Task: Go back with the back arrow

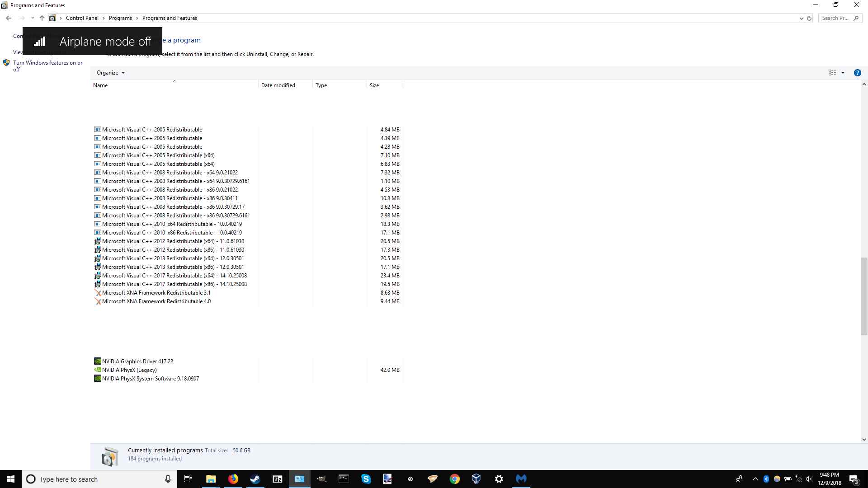Action: 9,18
